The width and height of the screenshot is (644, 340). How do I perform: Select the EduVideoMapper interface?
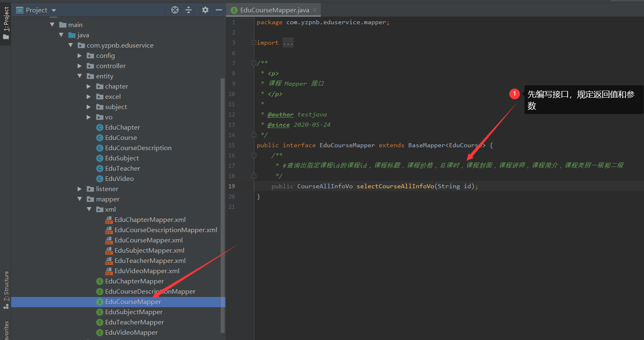131,332
